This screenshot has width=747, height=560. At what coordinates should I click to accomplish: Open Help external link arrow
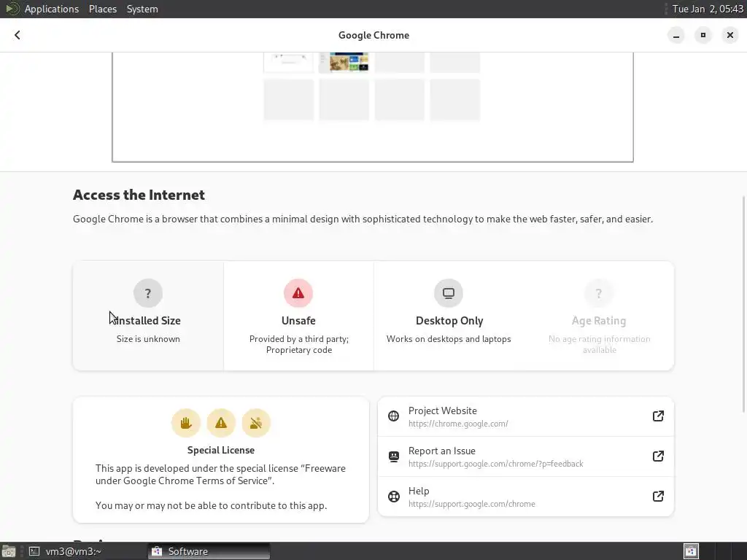tap(658, 496)
